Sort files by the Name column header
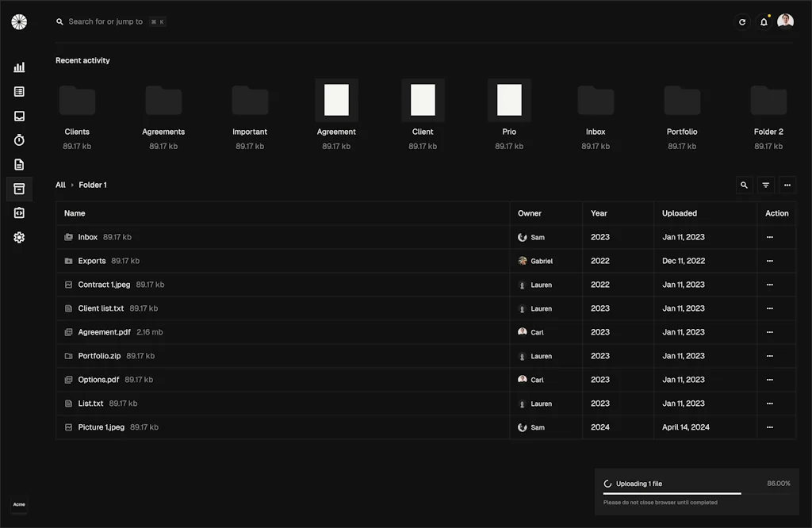This screenshot has width=812, height=528. tap(75, 212)
